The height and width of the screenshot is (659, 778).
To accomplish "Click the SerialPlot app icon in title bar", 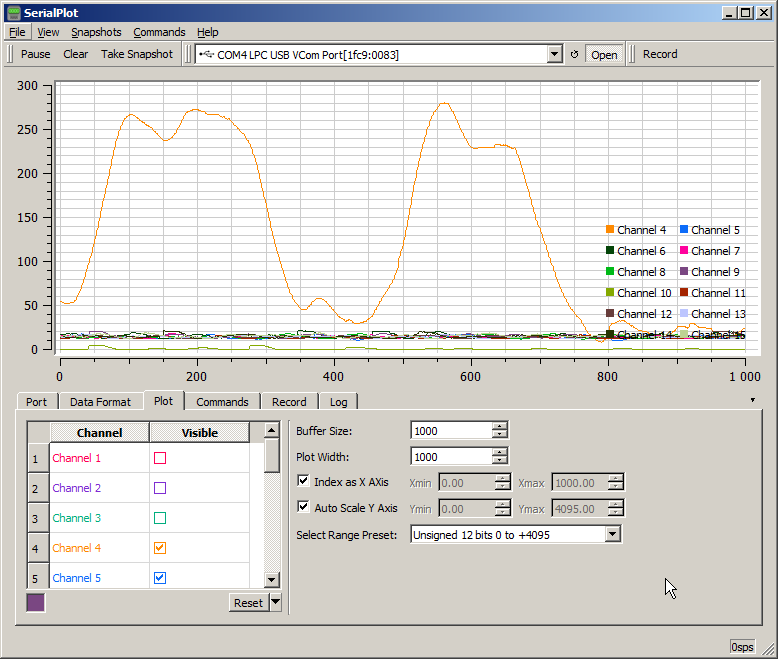I will (x=14, y=13).
